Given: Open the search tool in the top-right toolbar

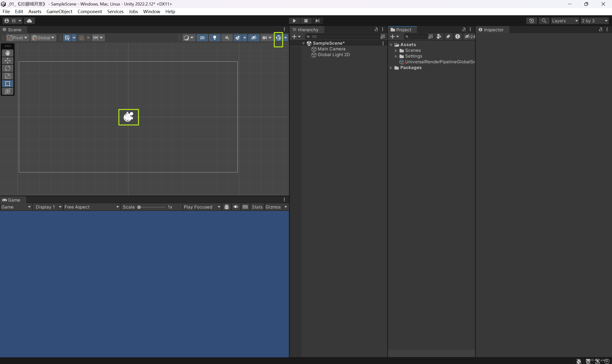Looking at the screenshot, I should 544,21.
